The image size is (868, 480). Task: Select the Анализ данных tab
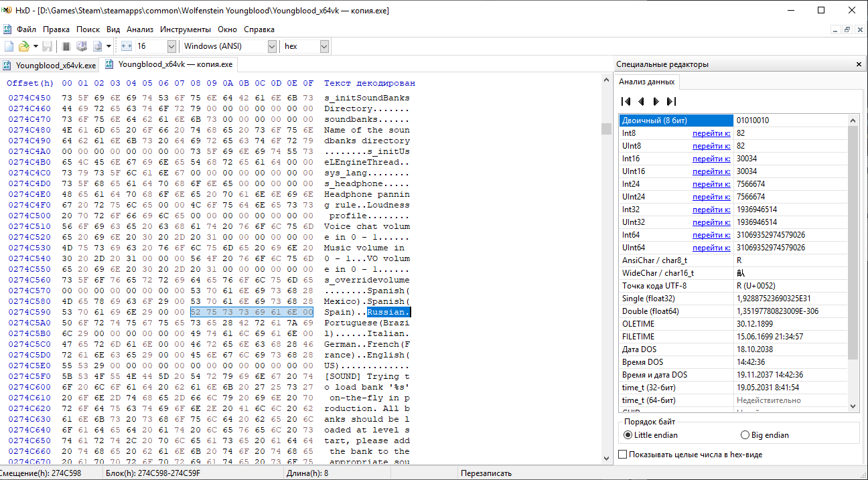click(646, 82)
